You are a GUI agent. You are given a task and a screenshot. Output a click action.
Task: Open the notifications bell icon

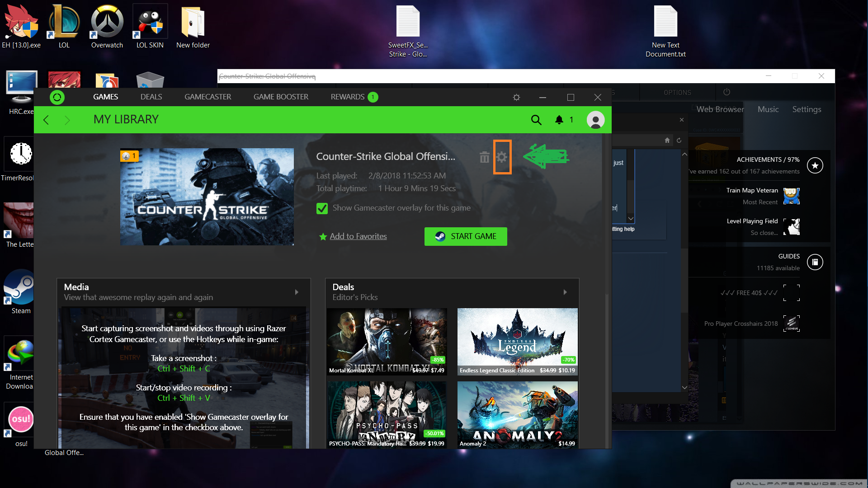[x=559, y=120]
